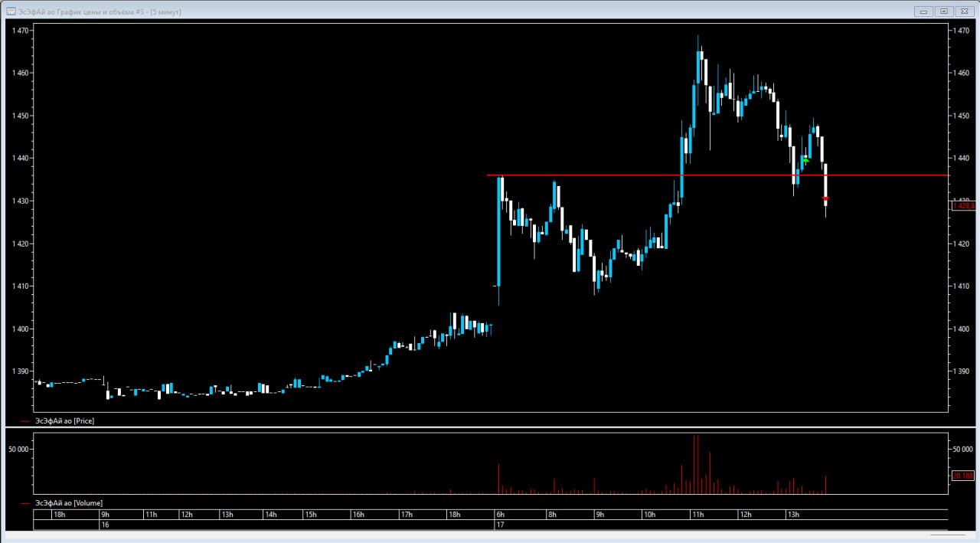The height and width of the screenshot is (543, 980).
Task: Click 1 390 on the right price axis
Action: point(961,371)
